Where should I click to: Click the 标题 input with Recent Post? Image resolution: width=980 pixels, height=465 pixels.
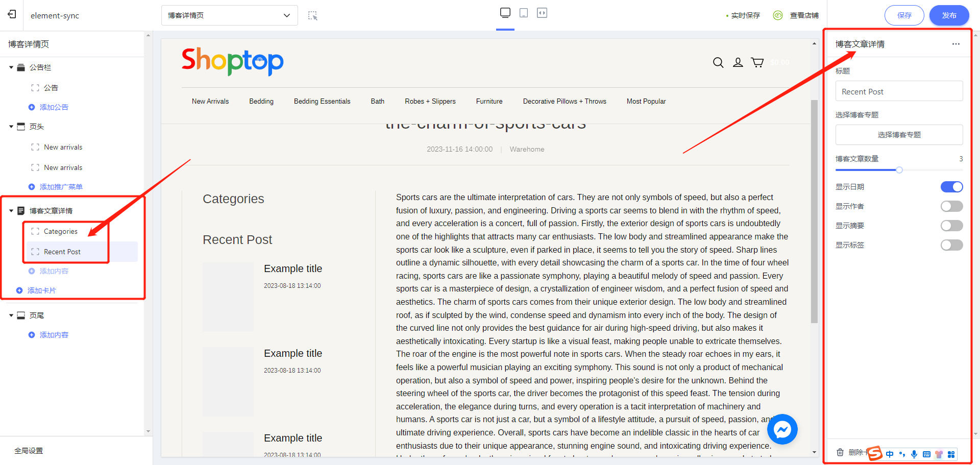899,91
